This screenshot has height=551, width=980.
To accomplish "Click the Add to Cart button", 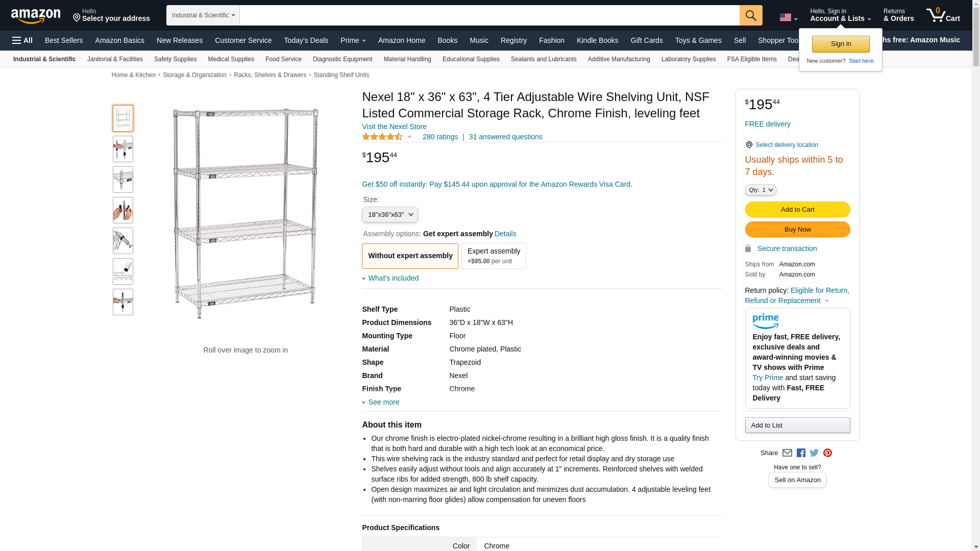I will point(797,210).
